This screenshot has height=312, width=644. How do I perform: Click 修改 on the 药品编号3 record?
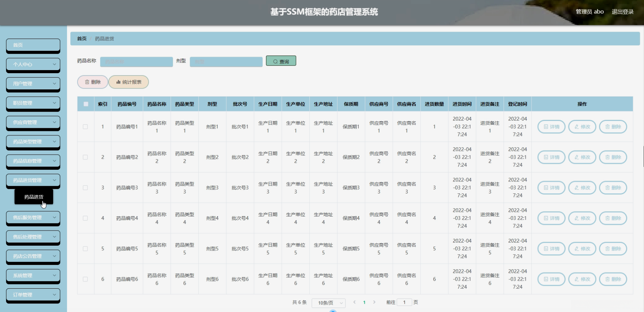(582, 188)
